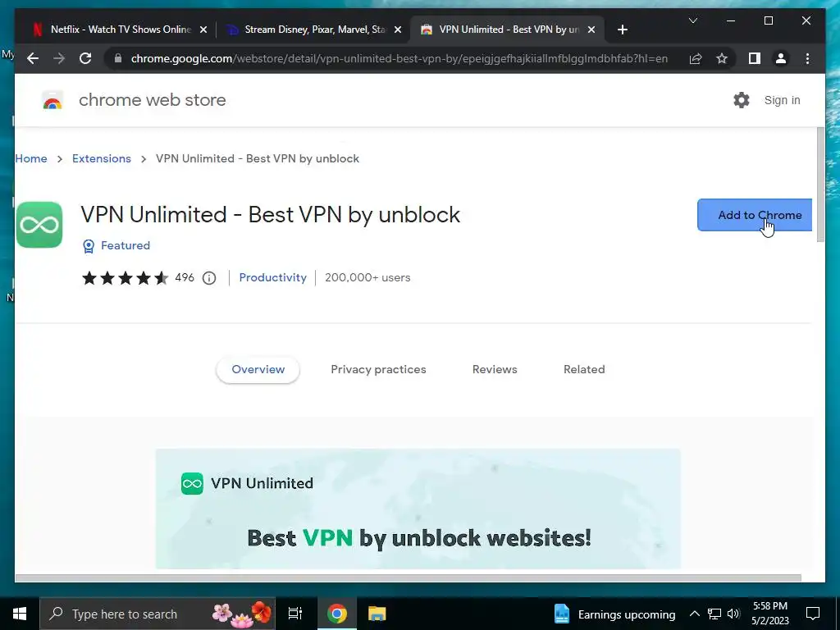Open the tab search dropdown arrow
This screenshot has width=840, height=630.
692,21
